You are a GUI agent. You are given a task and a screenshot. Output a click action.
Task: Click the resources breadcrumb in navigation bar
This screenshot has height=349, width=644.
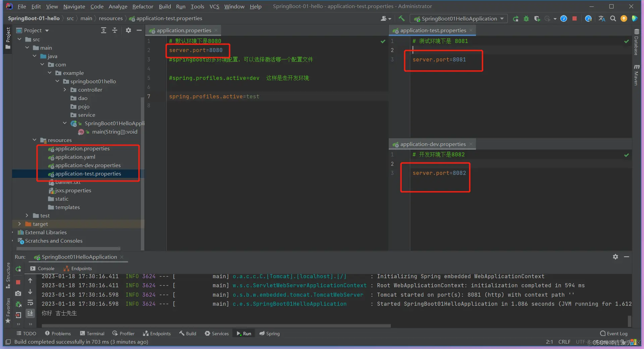[x=111, y=18]
